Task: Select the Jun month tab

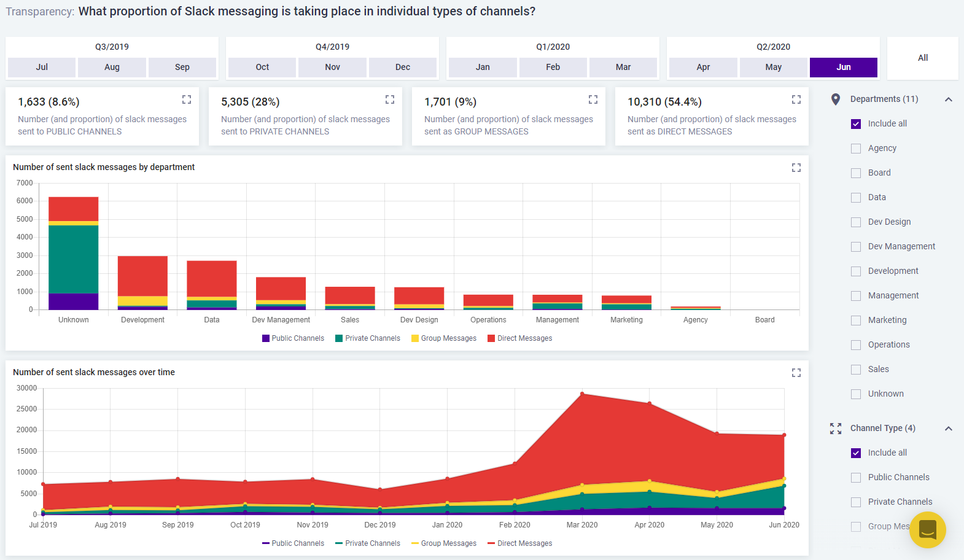Action: click(844, 68)
